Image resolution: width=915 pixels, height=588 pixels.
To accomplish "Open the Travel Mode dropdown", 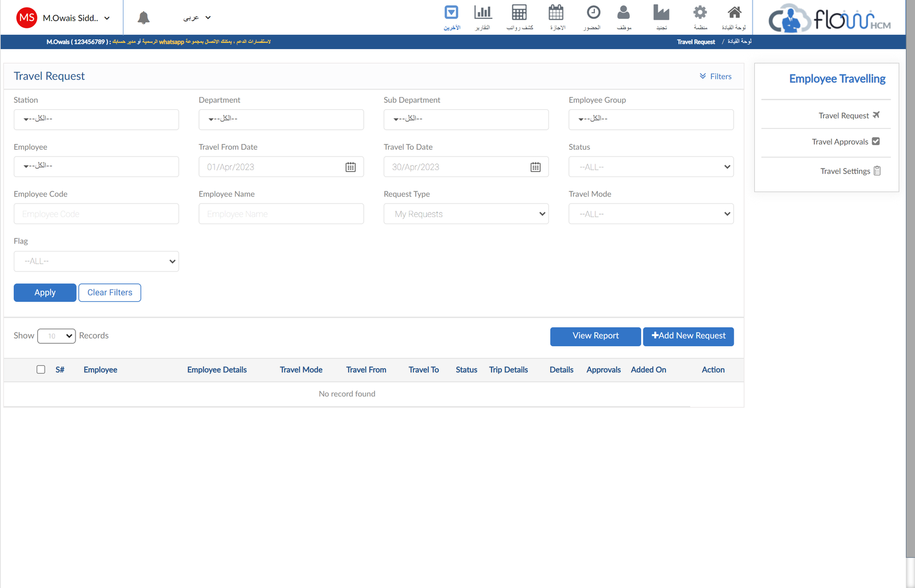I will (651, 214).
